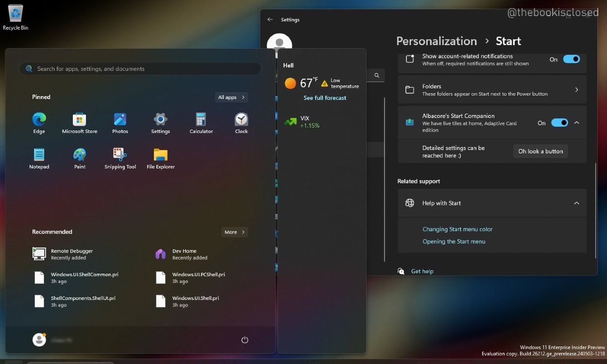This screenshot has width=607, height=364.
Task: Open File Explorer pinned icon
Action: (160, 158)
